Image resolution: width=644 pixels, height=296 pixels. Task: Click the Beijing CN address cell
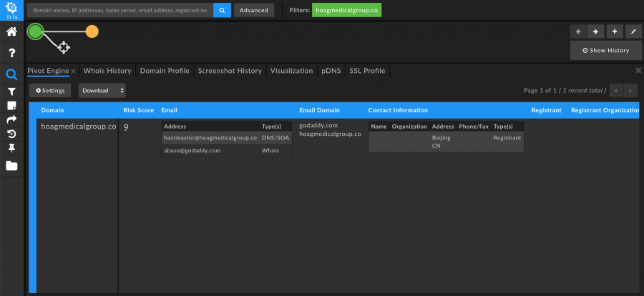click(x=441, y=142)
